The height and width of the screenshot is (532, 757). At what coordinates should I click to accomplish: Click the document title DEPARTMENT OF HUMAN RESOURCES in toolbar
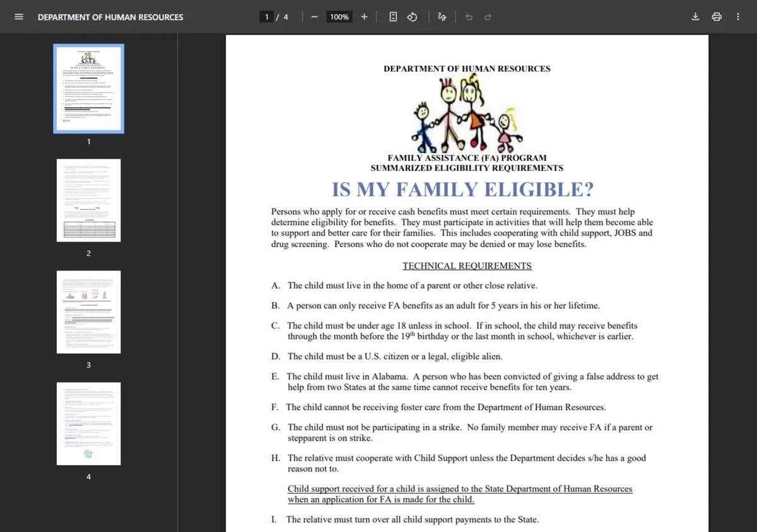point(110,17)
